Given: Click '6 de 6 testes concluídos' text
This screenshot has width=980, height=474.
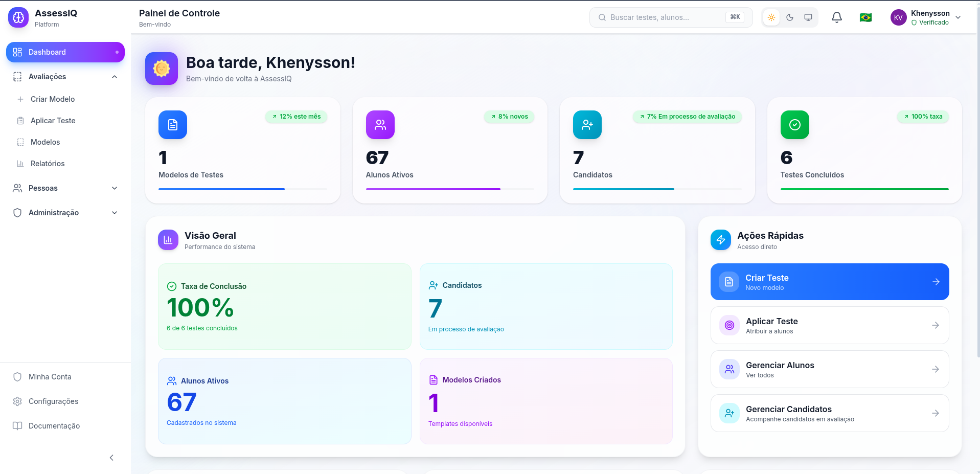Looking at the screenshot, I should 202,328.
